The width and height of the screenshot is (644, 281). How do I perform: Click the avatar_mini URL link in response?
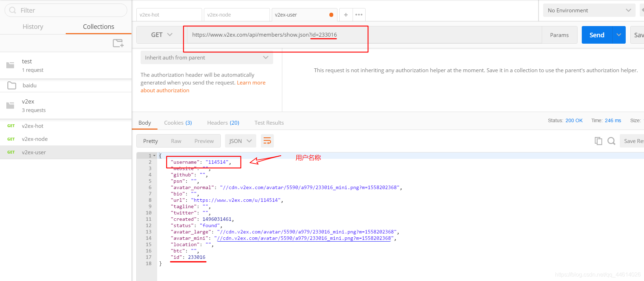pyautogui.click(x=304, y=238)
